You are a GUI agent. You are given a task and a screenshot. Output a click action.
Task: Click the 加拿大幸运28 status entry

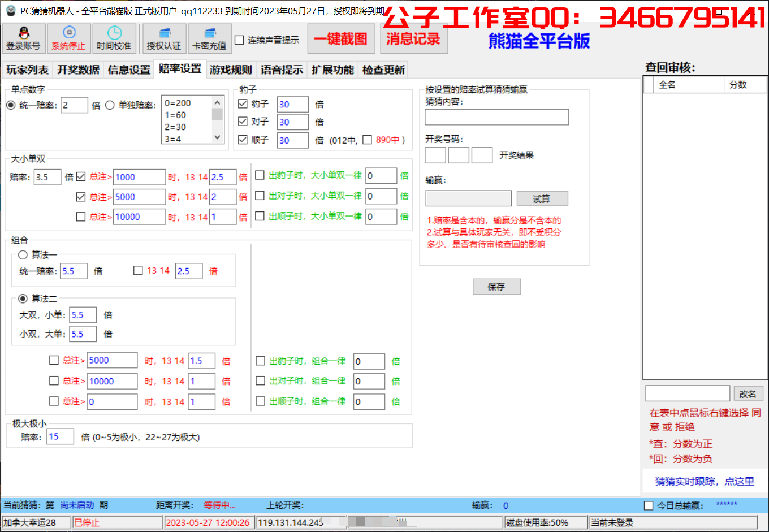[x=36, y=522]
